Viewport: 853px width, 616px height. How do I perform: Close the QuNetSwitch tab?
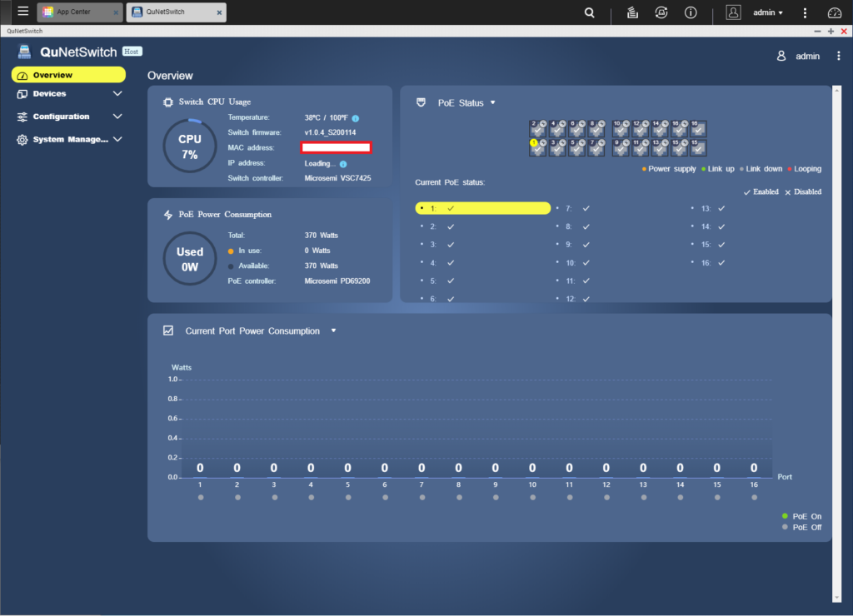(x=219, y=12)
